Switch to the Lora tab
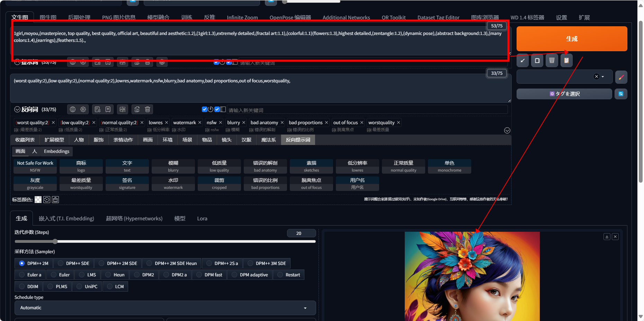This screenshot has height=321, width=644. [x=202, y=219]
